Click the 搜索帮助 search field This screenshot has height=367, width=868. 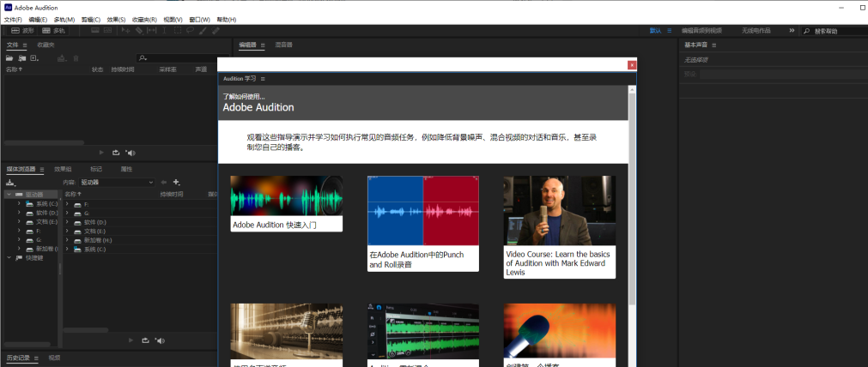click(x=835, y=31)
